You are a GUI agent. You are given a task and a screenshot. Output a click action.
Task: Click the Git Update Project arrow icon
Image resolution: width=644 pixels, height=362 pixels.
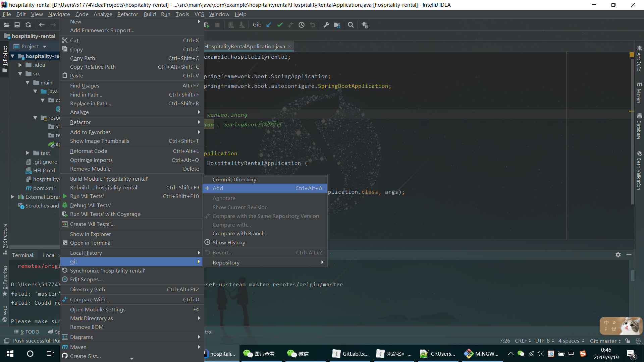pos(269,25)
